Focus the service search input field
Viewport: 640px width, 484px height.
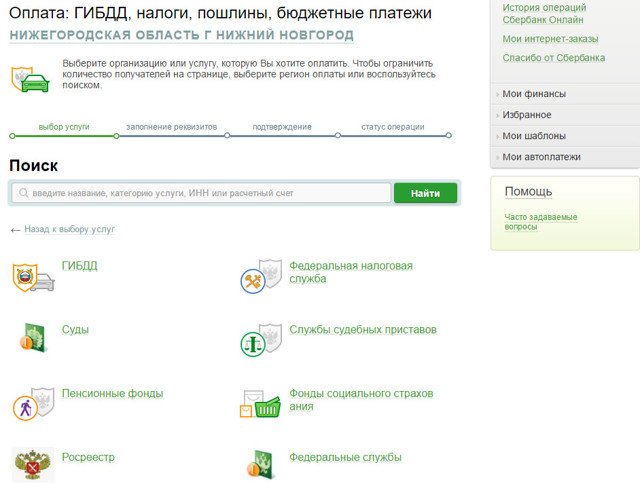tap(201, 193)
